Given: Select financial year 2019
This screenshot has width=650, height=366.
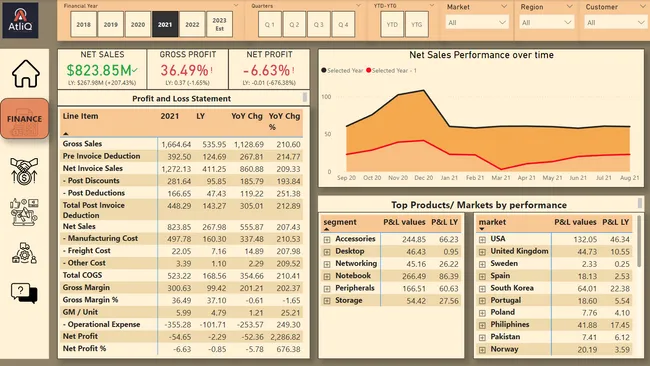Looking at the screenshot, I should click(111, 24).
